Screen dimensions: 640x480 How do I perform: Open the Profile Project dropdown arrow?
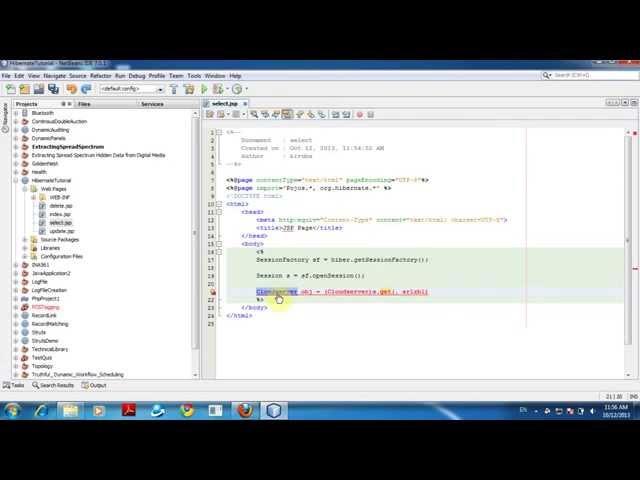(x=247, y=89)
